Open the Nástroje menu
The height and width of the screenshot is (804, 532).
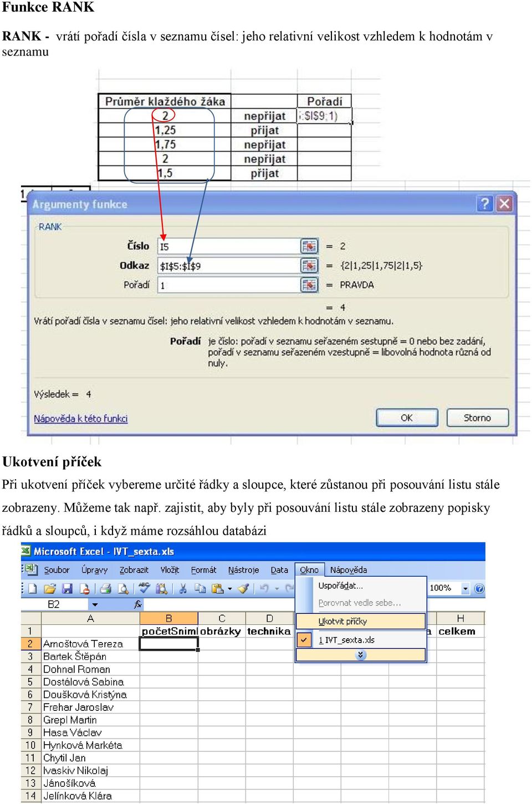click(x=243, y=570)
